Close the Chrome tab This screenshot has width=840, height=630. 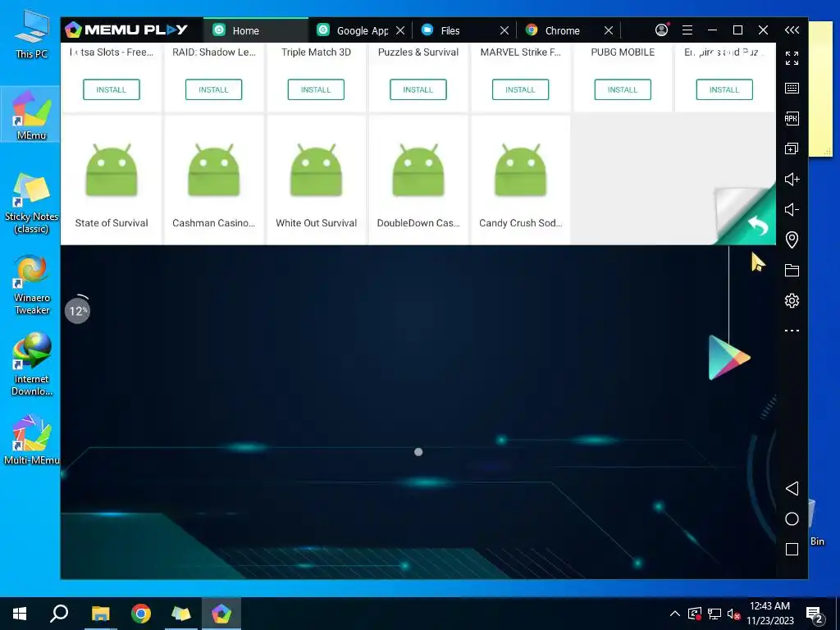point(609,30)
